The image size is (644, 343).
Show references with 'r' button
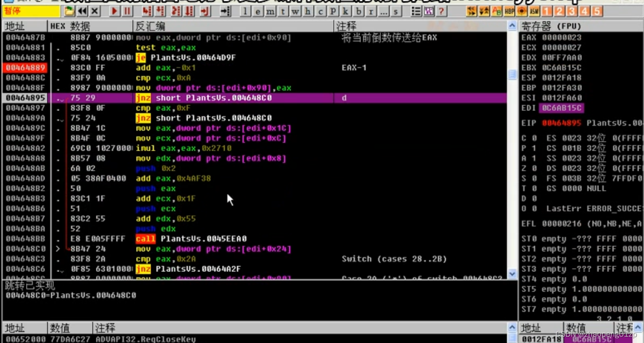371,11
